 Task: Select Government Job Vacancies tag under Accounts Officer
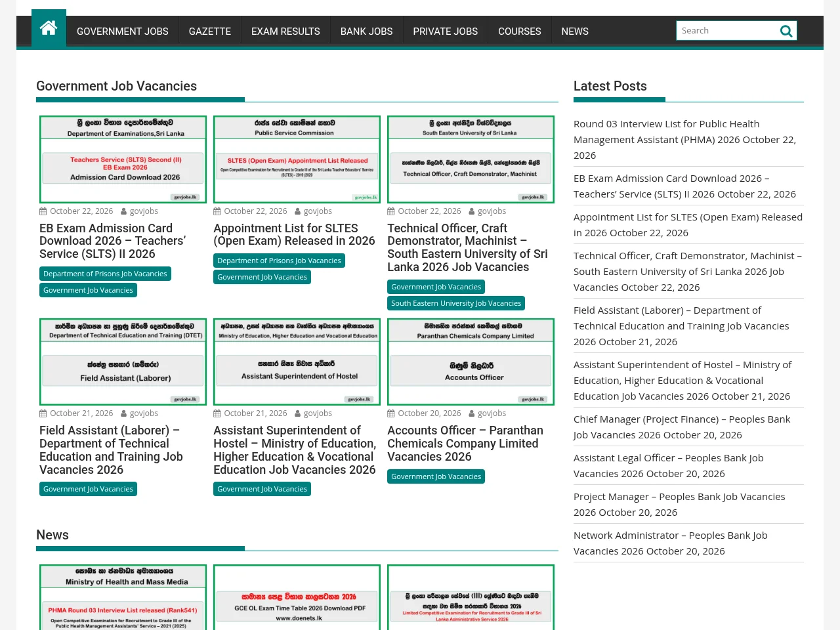[x=436, y=476]
